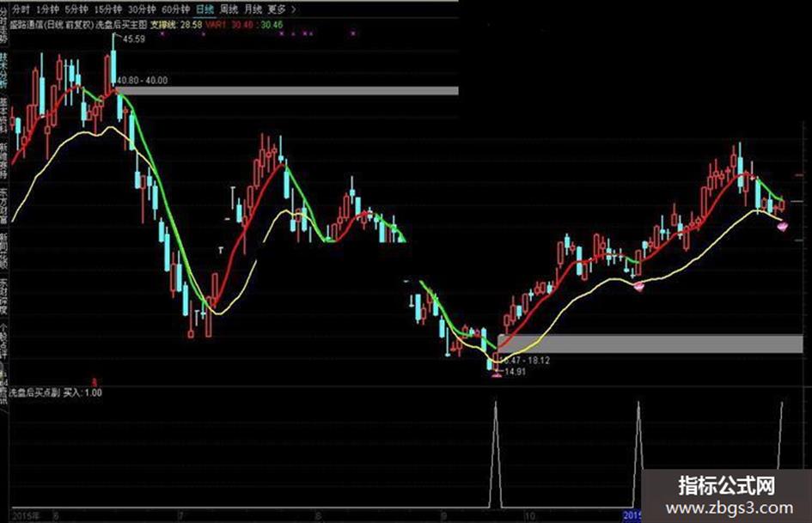The width and height of the screenshot is (812, 523).
Task: Select the 1分钟 period tab
Action: (47, 9)
